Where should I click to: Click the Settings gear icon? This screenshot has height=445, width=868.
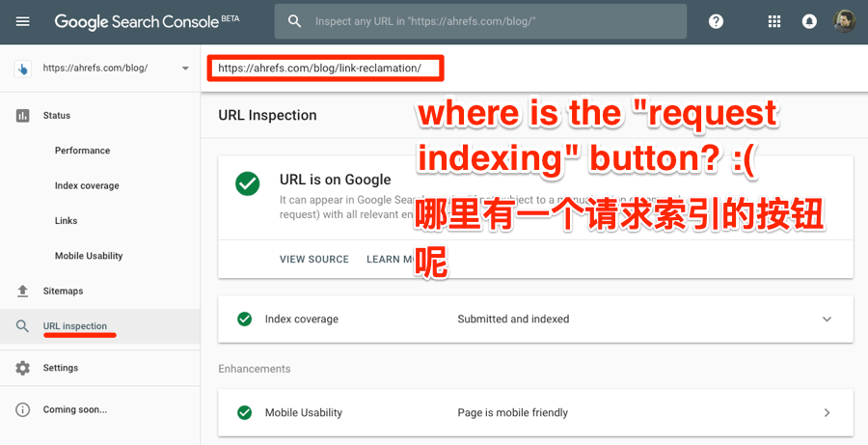coord(23,368)
